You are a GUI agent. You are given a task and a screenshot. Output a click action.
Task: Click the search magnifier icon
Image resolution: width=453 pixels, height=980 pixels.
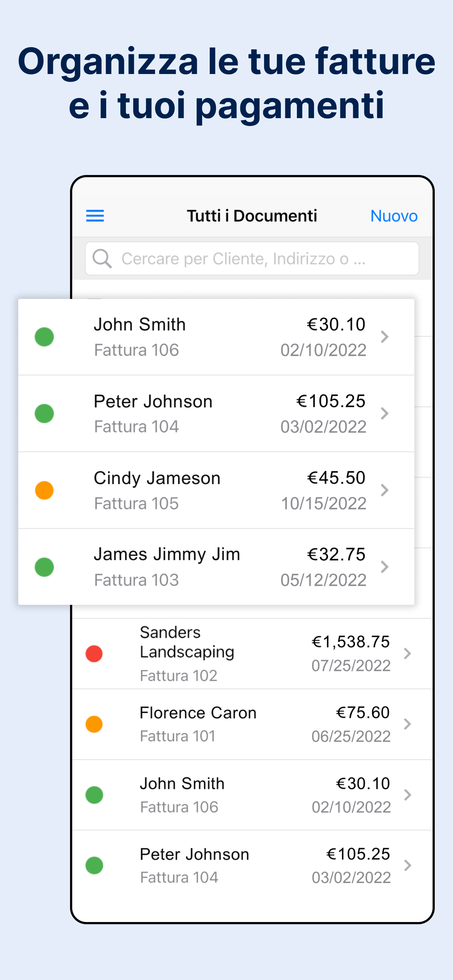[102, 259]
